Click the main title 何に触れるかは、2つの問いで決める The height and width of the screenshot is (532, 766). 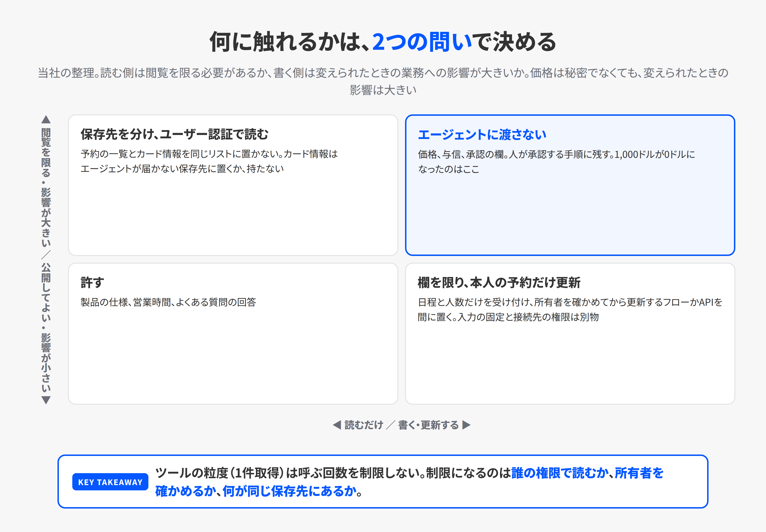pos(383,42)
